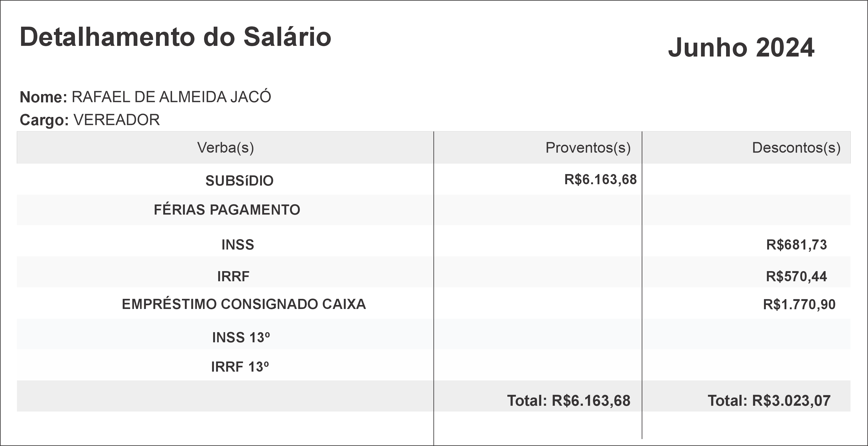Select the EMPRÉSTIMO CONSIGNADO CAIXA row label
This screenshot has height=446, width=868.
pyautogui.click(x=244, y=304)
